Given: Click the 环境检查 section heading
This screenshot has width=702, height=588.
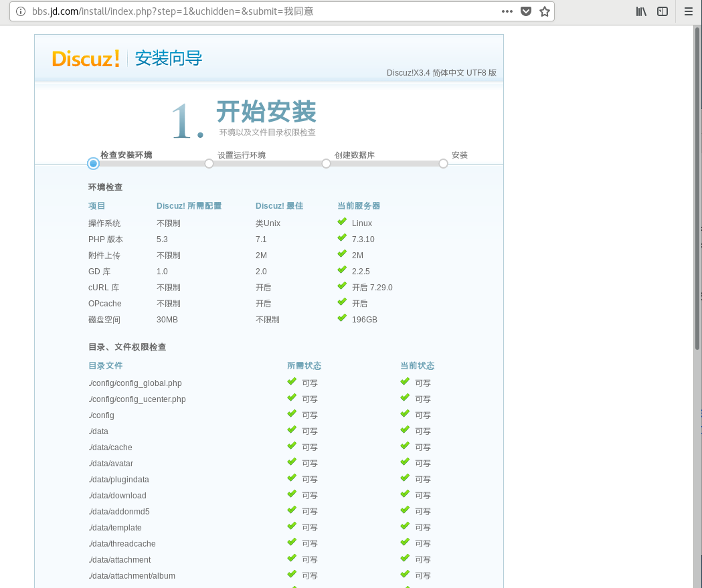Looking at the screenshot, I should pyautogui.click(x=105, y=187).
